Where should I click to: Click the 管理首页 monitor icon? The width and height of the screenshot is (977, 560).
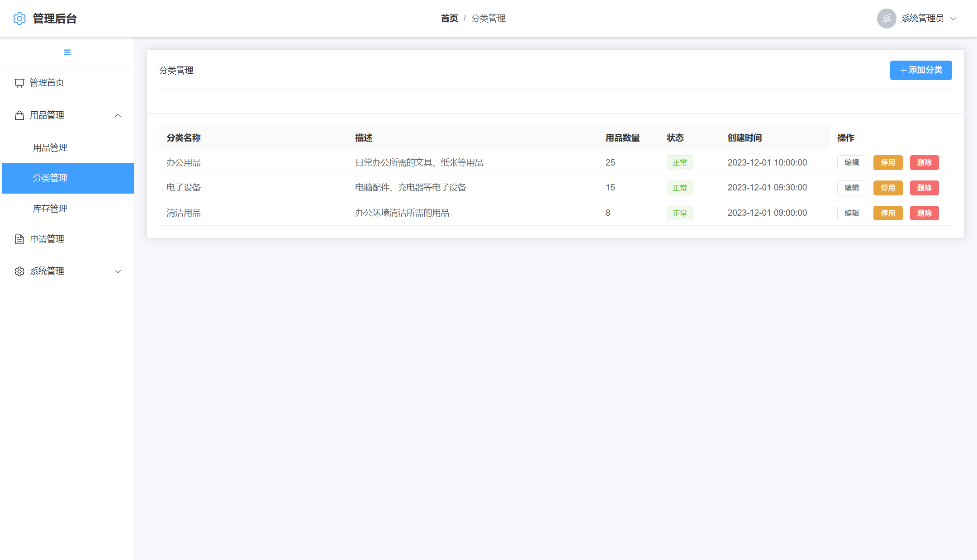click(19, 83)
